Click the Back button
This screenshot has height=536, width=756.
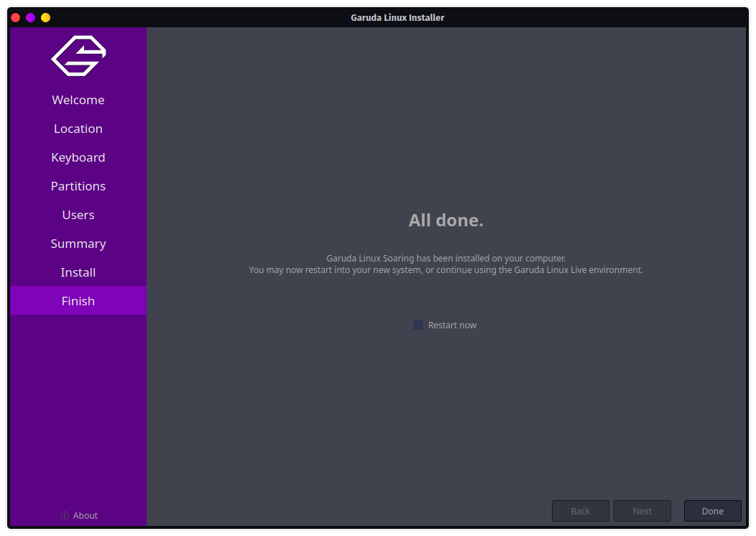click(581, 511)
